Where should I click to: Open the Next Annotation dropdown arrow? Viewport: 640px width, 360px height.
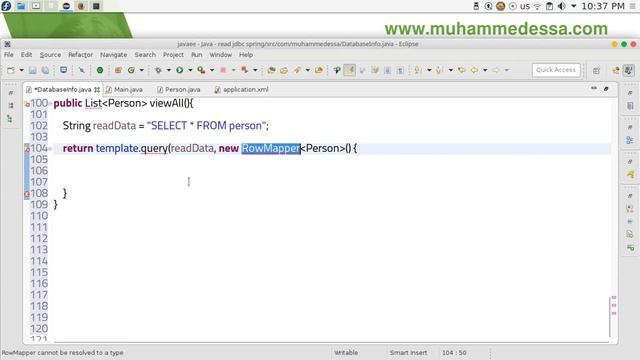[429, 70]
